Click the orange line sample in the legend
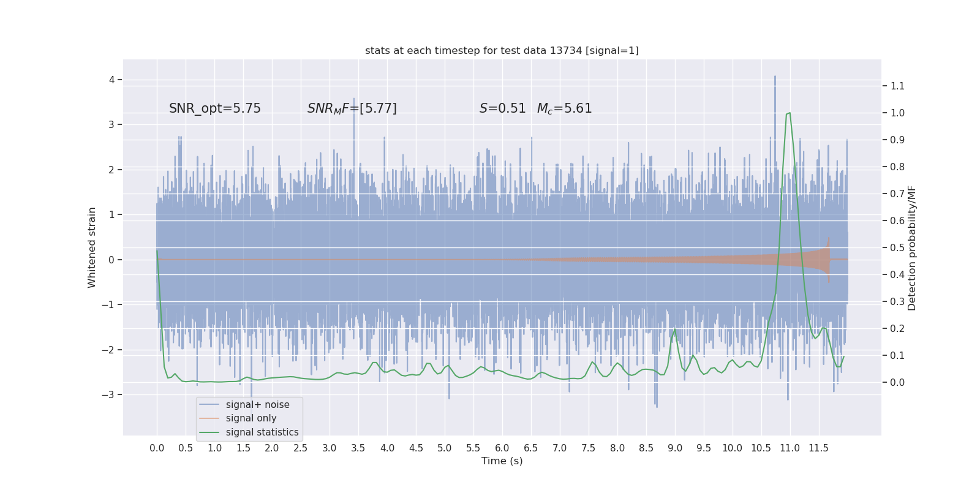 209,418
